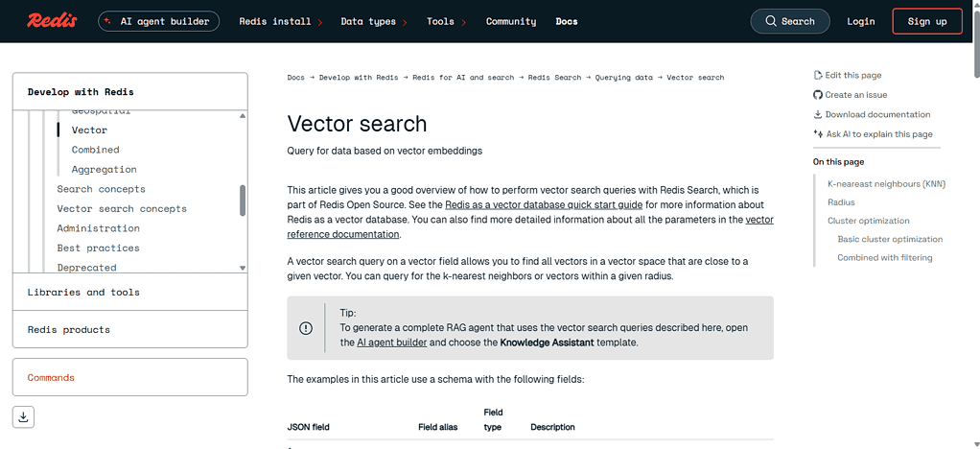This screenshot has width=980, height=449.
Task: Click the tip exclamation icon
Action: [306, 328]
